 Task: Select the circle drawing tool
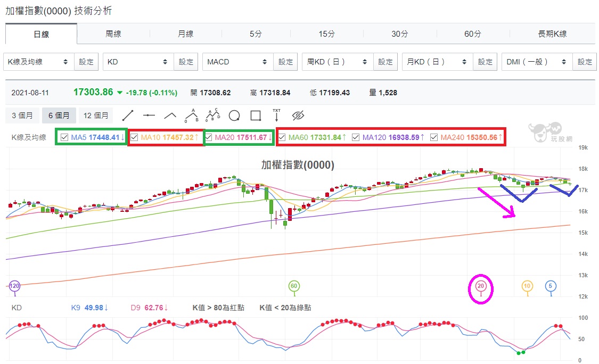(x=234, y=115)
